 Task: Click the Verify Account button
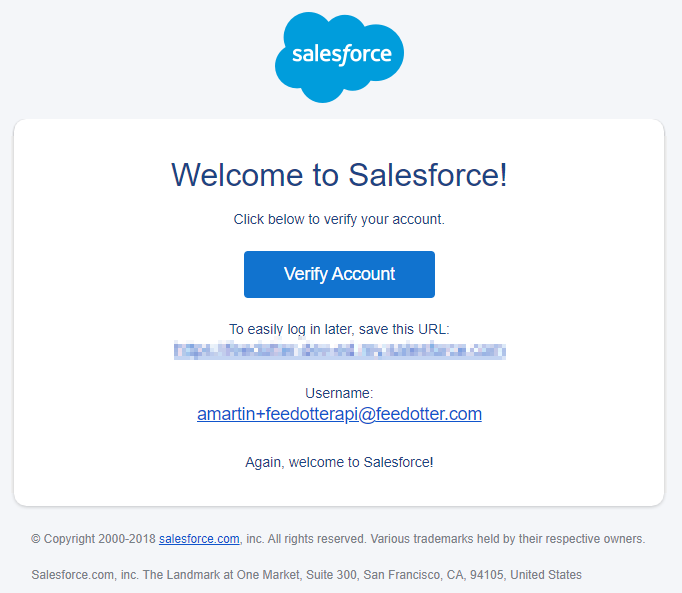[339, 275]
